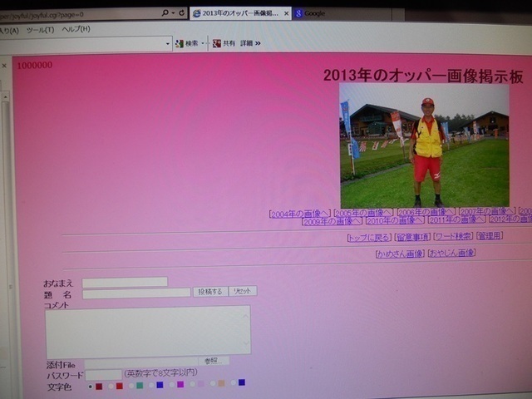The width and height of the screenshot is (532, 399).
Task: Open the 2004年の画像へ link
Action: click(x=299, y=214)
